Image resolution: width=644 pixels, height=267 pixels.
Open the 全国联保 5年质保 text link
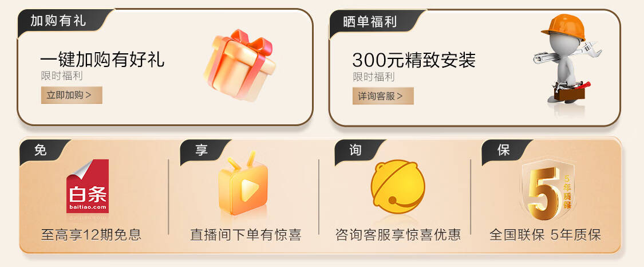pos(546,234)
